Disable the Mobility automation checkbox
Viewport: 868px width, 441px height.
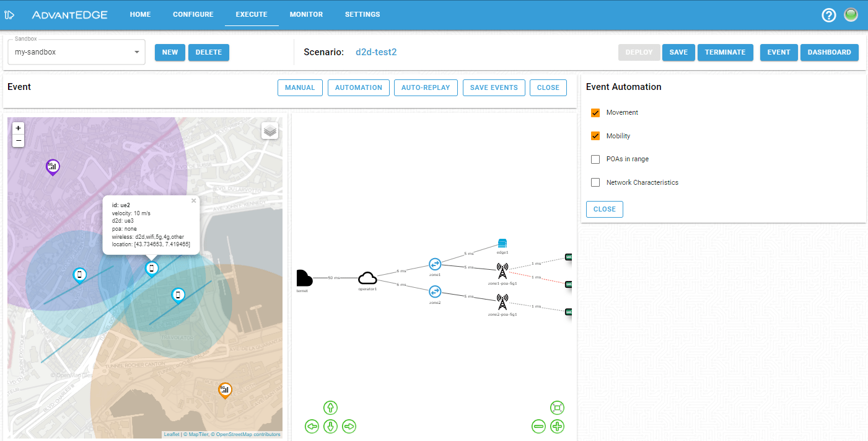(595, 136)
